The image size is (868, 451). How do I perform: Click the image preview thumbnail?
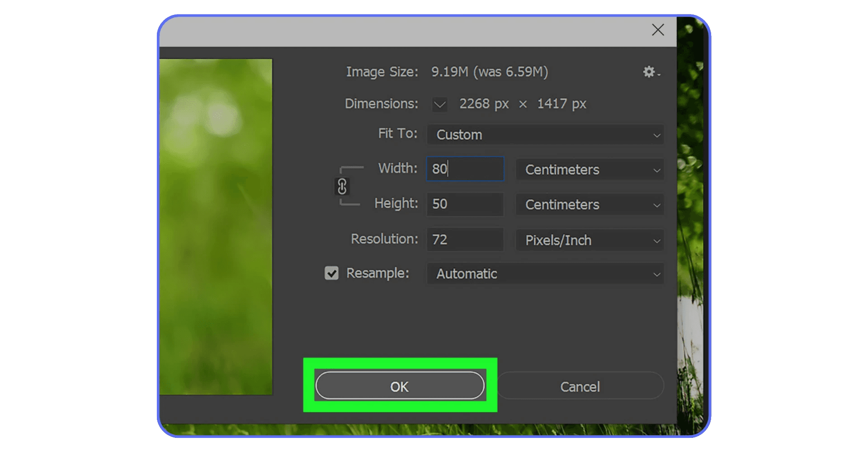[x=217, y=226]
